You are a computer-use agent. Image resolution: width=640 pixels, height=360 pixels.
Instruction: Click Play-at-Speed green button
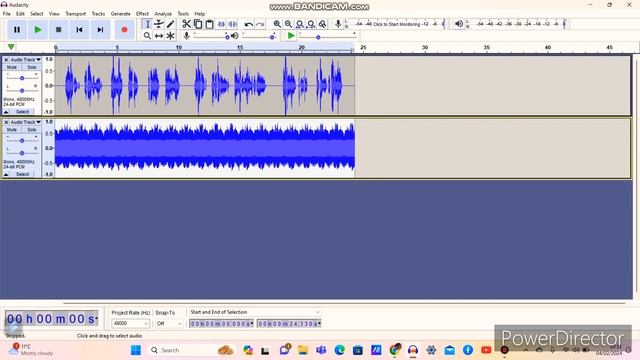pos(291,36)
